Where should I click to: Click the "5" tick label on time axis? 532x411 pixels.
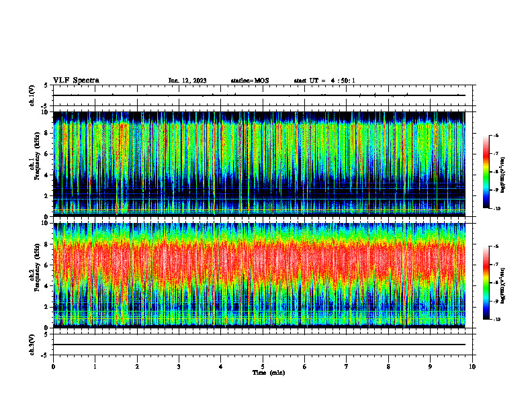point(263,367)
